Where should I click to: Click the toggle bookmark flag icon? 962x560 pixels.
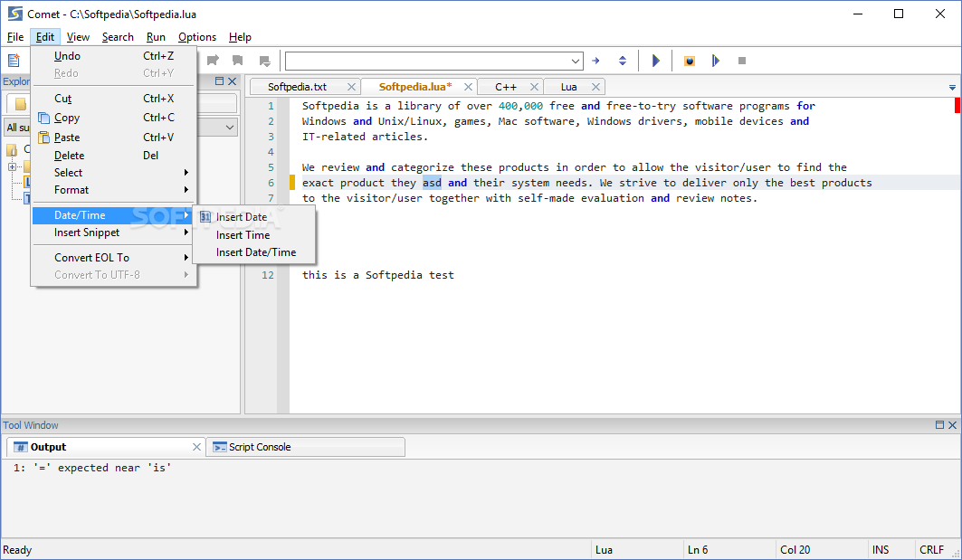pyautogui.click(x=213, y=60)
